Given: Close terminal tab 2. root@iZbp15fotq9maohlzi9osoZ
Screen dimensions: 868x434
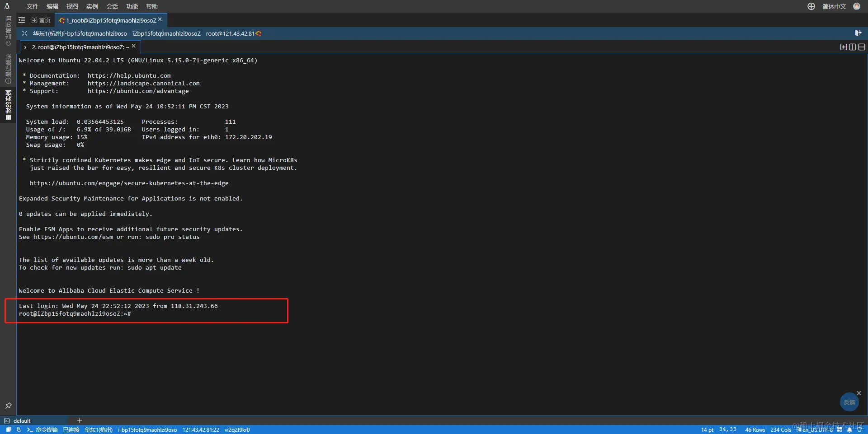Looking at the screenshot, I should tap(134, 46).
